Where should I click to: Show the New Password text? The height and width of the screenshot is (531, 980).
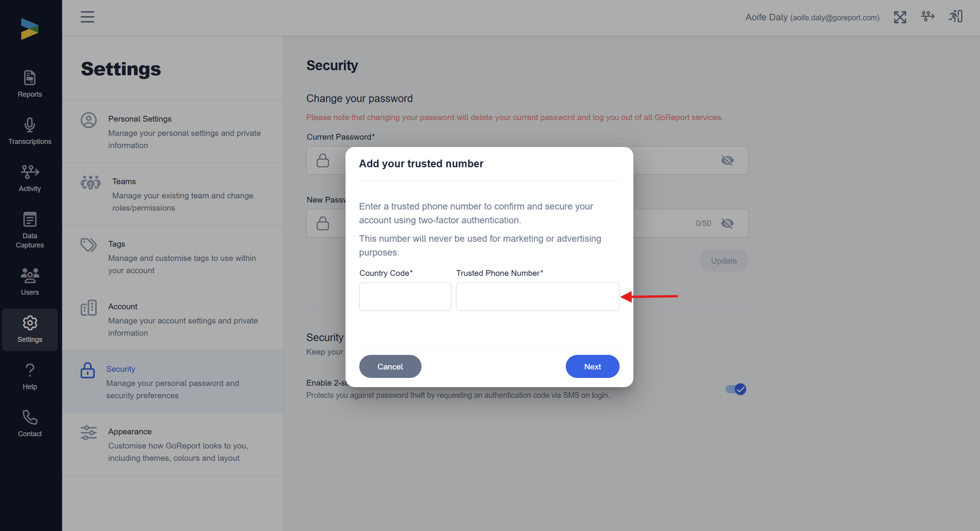(x=727, y=223)
